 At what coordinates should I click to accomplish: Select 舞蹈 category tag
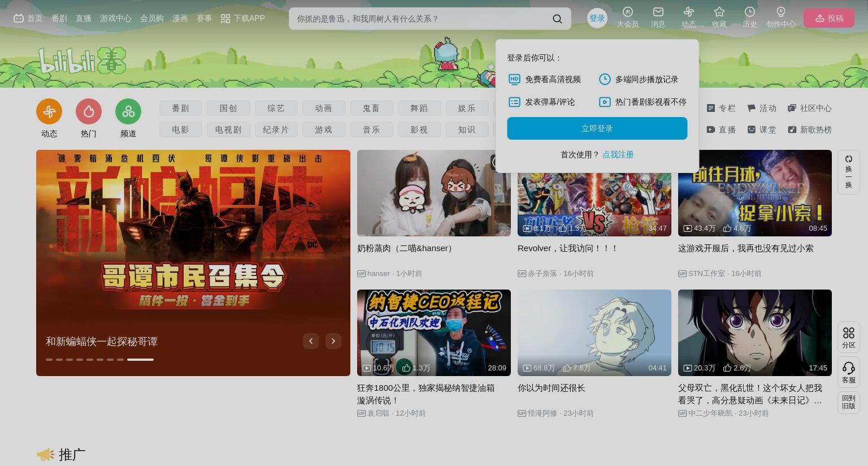[x=419, y=108]
